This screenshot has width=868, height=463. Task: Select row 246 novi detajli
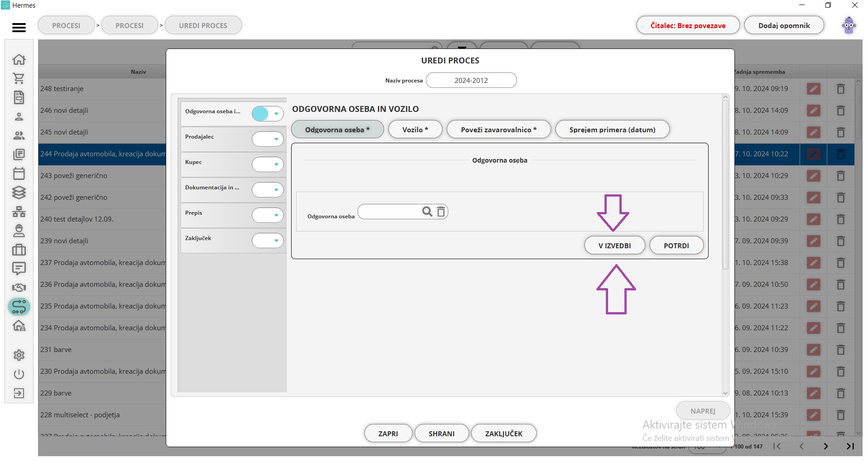(x=102, y=111)
